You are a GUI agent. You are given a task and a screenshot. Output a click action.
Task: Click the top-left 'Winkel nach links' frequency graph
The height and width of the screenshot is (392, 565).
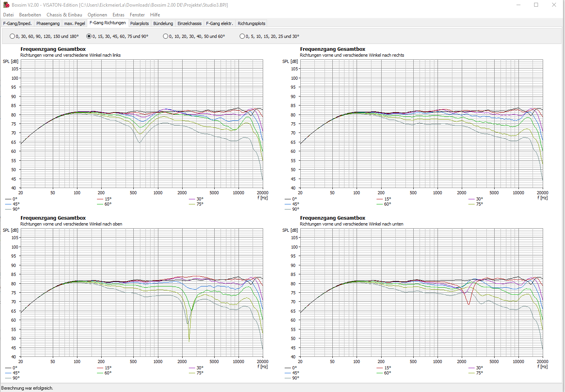click(142, 124)
